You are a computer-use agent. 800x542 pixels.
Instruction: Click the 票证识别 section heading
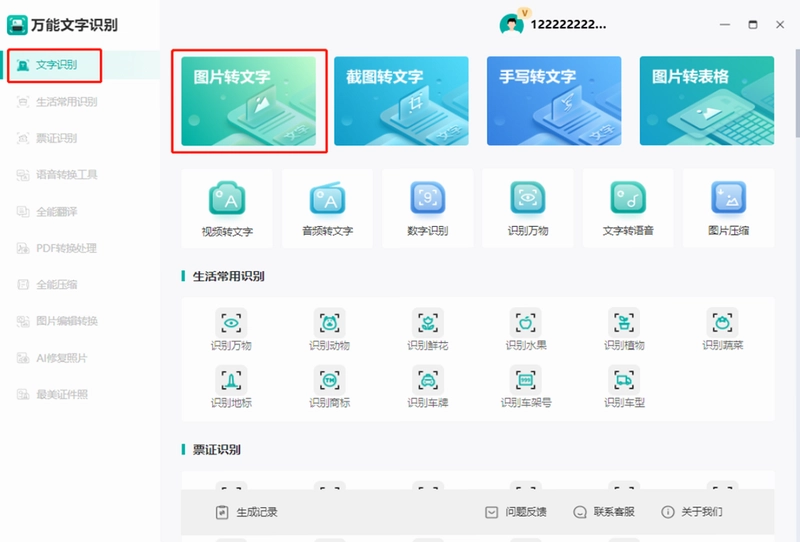(x=216, y=450)
